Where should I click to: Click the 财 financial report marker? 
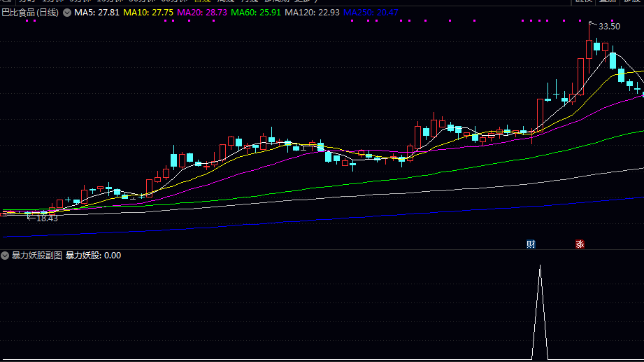click(531, 244)
